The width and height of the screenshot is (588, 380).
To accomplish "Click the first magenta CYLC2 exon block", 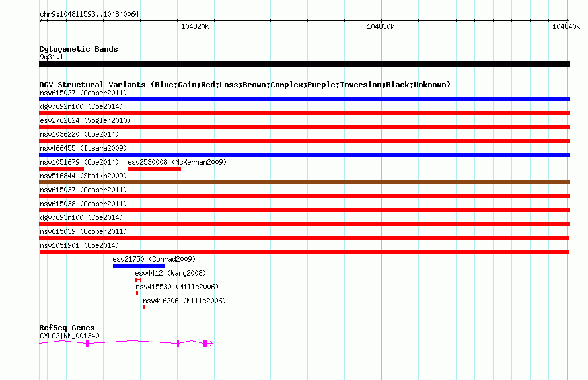I will coord(87,344).
